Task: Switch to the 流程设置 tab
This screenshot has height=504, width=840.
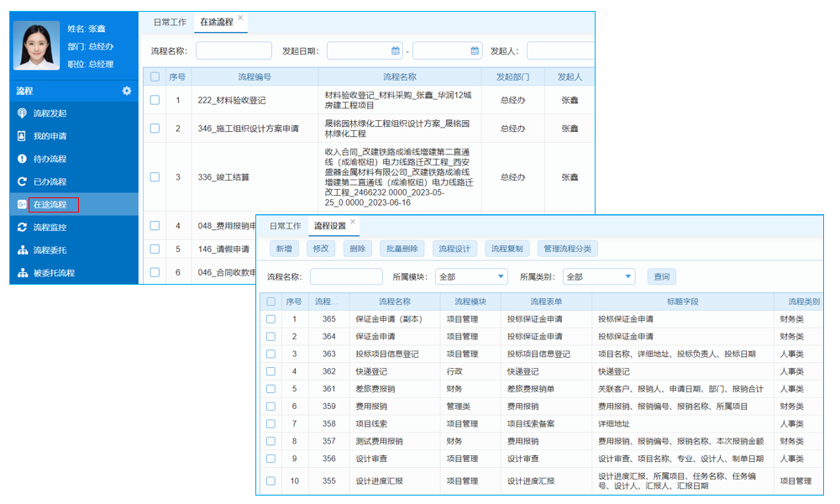Action: point(328,225)
